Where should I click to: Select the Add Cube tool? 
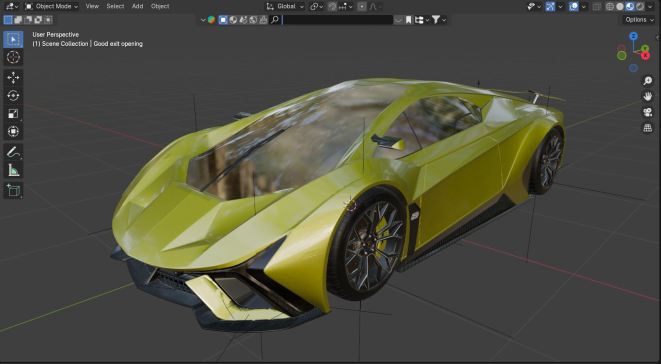(13, 190)
